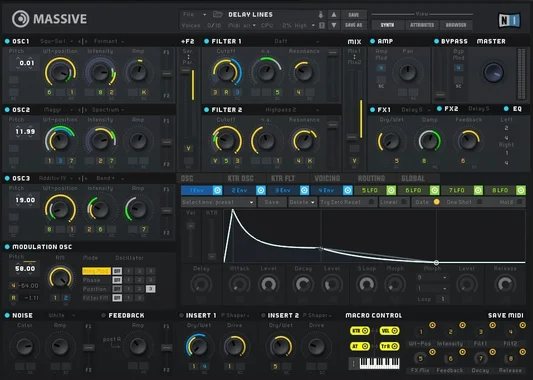Click the KTR macro modulation handle

point(360,331)
